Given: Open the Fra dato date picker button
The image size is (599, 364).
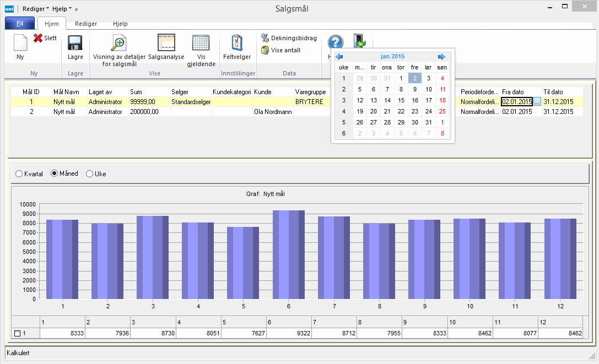Looking at the screenshot, I should pyautogui.click(x=537, y=102).
